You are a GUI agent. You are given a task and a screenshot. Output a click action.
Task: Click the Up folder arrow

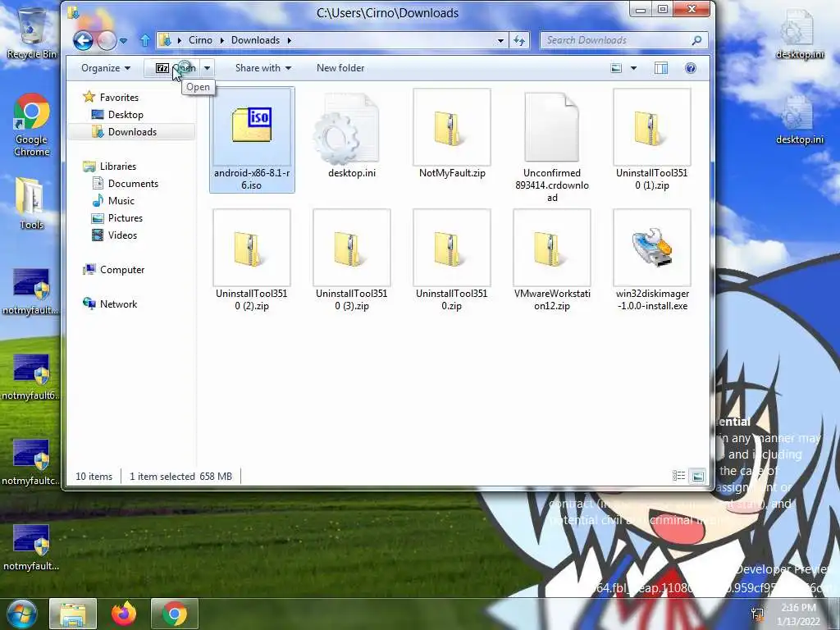[144, 40]
